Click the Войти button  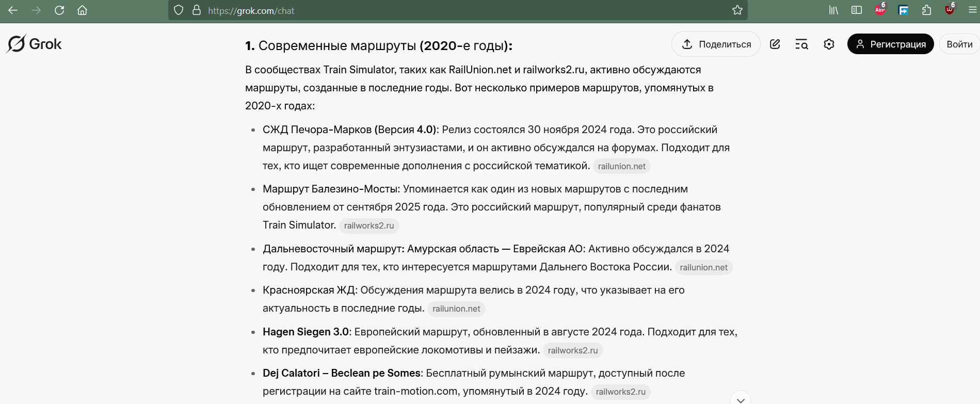pos(959,44)
